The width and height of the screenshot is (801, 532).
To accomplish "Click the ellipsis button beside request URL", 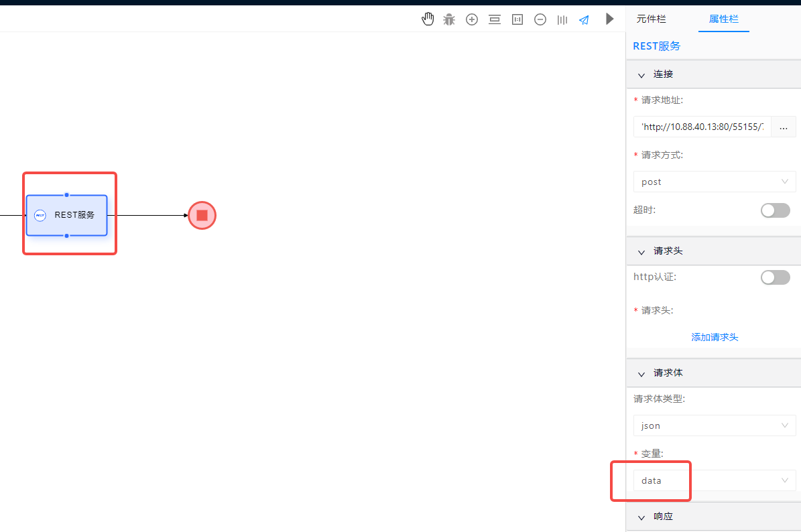I will tap(783, 127).
